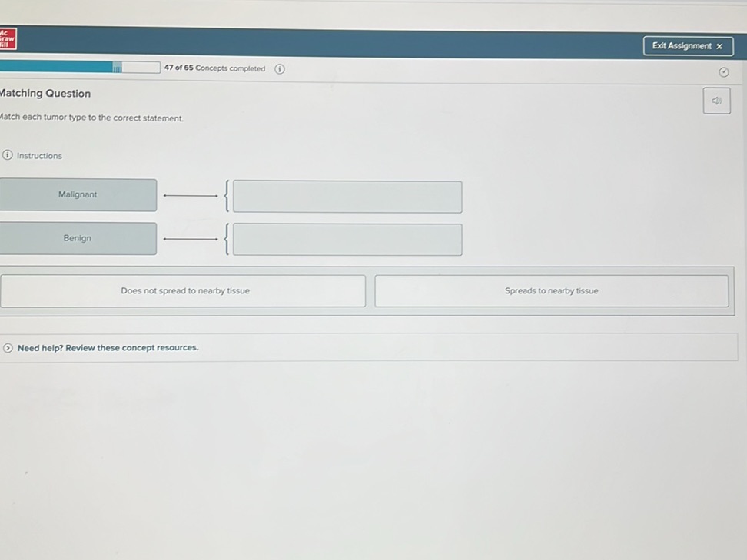This screenshot has width=747, height=560.
Task: Click the '47 of 65 Concepts completed' text
Action: tap(214, 68)
